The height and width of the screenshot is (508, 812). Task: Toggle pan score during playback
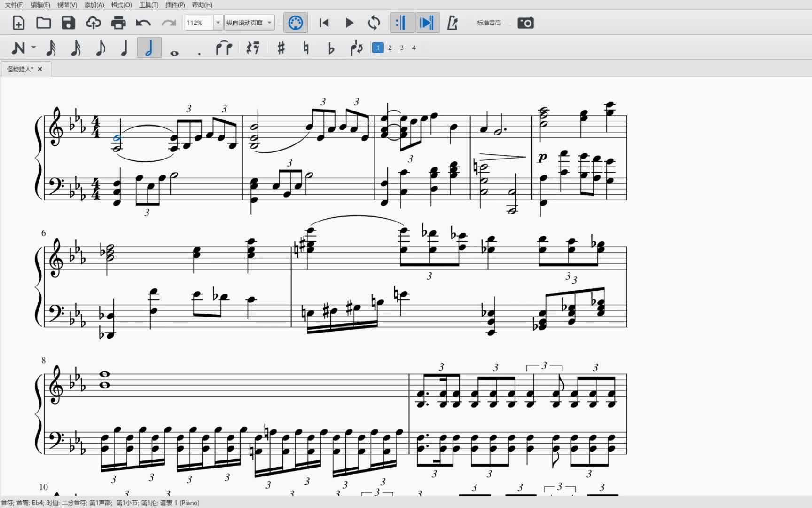427,23
